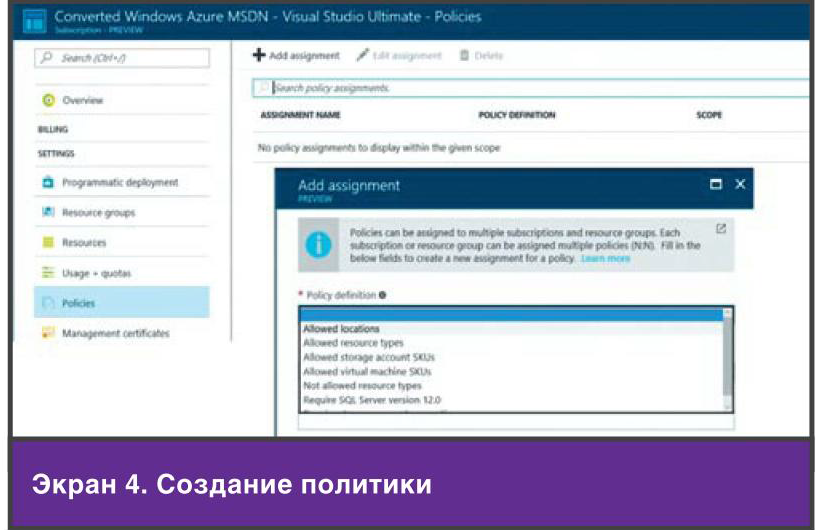Click ASSIGNMENT NAME column header
This screenshot has height=530, width=816.
pyautogui.click(x=300, y=115)
